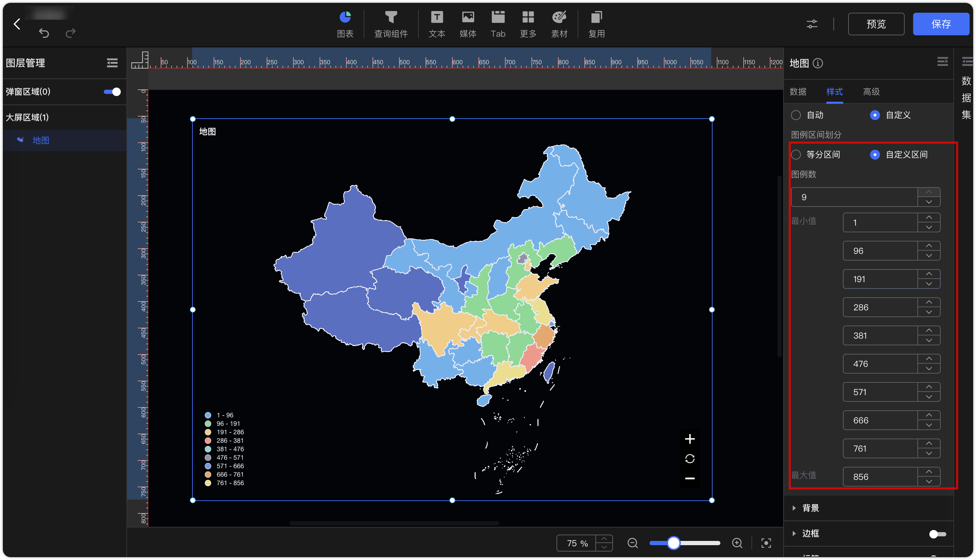This screenshot has width=976, height=560.
Task: Zoom in on the map with plus
Action: [x=690, y=439]
